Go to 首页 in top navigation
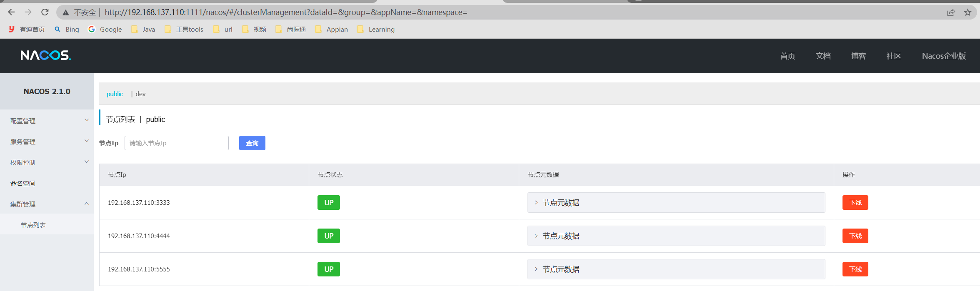Screen dimensions: 980x291 (x=787, y=56)
